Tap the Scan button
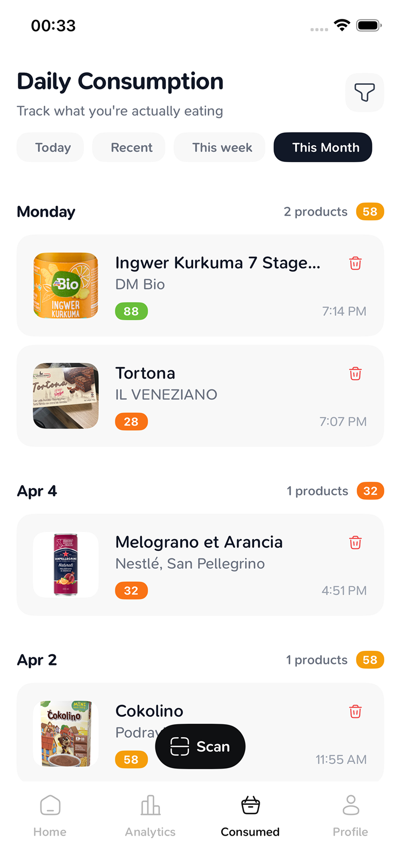Viewport: 401px width, 868px height. 200,746
